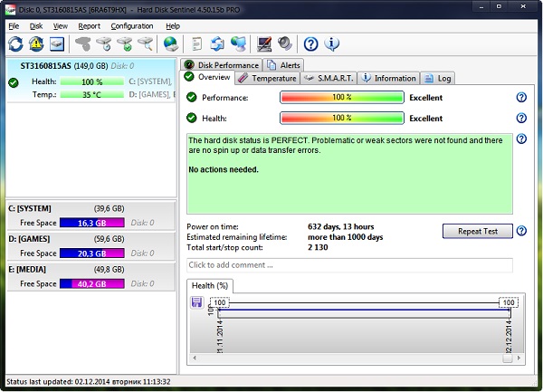
Task: Open the globe online report icon
Action: [x=171, y=44]
